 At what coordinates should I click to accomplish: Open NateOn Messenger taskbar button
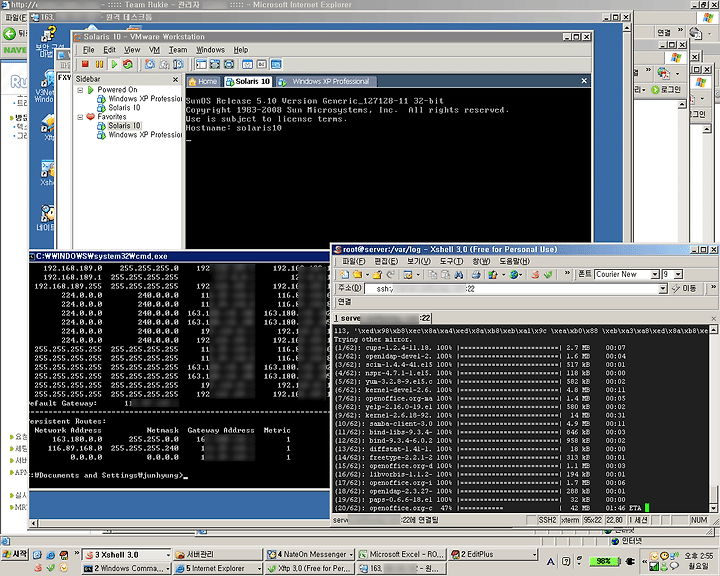(x=310, y=555)
